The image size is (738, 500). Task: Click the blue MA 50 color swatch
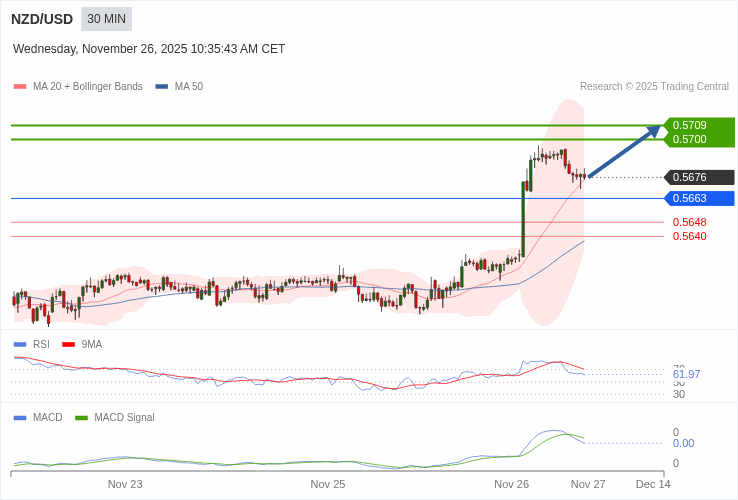pyautogui.click(x=161, y=87)
